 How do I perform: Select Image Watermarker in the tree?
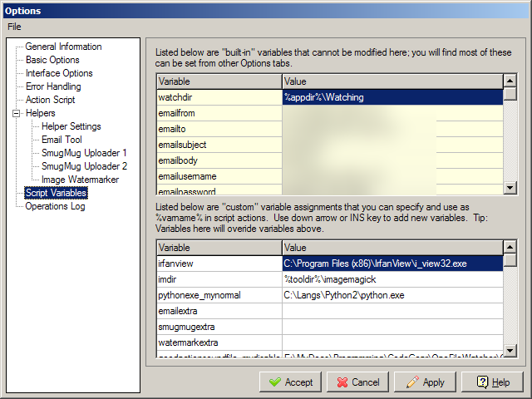(x=80, y=180)
